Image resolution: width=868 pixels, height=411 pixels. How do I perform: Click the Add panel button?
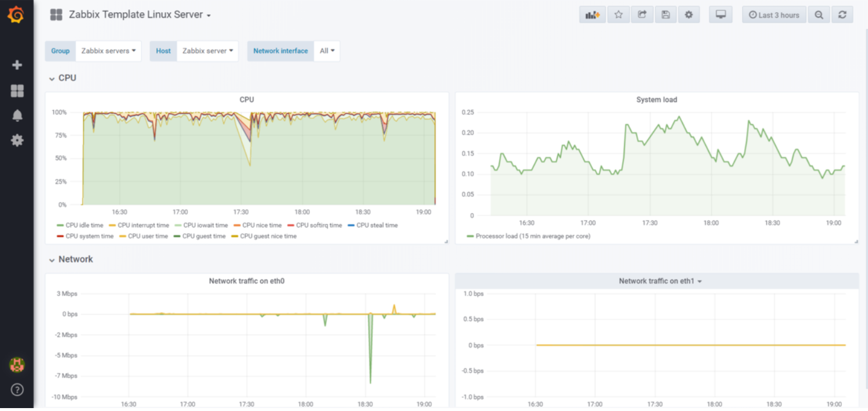[592, 15]
